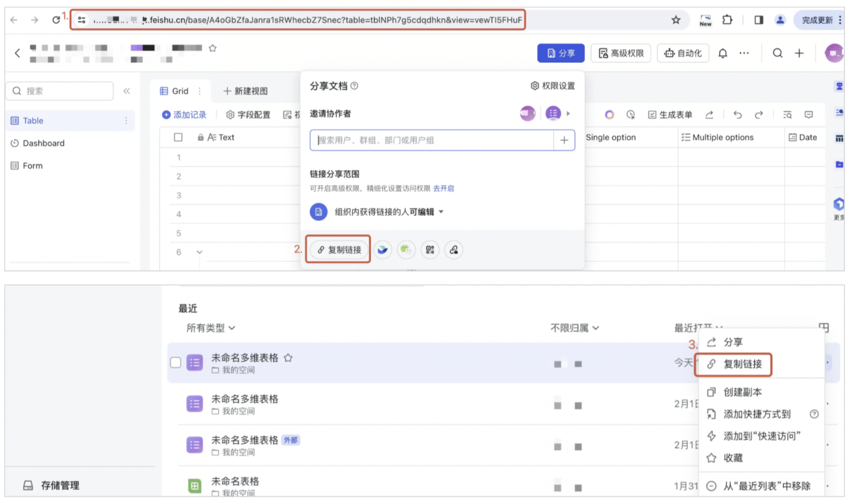857x504 pixels.
Task: Check the first 未命名多维表格 row checkbox
Action: pyautogui.click(x=176, y=363)
